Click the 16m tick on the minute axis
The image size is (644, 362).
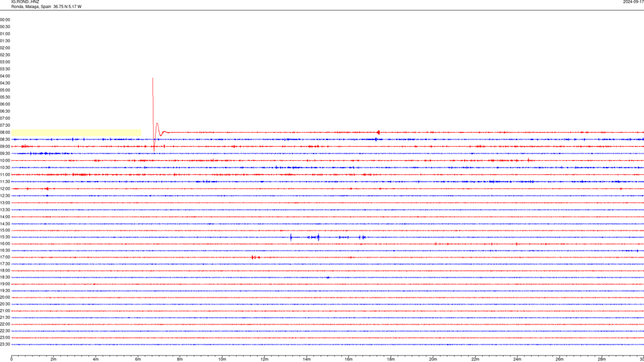click(x=349, y=359)
